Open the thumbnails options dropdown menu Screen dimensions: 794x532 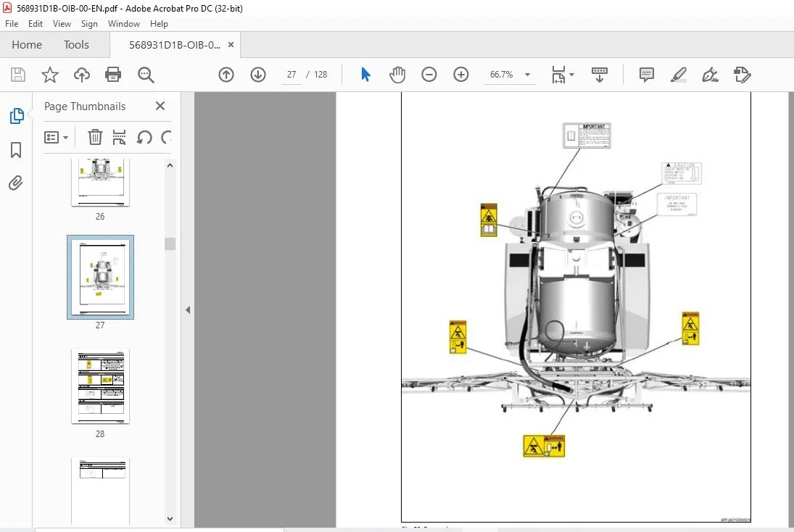tap(57, 137)
